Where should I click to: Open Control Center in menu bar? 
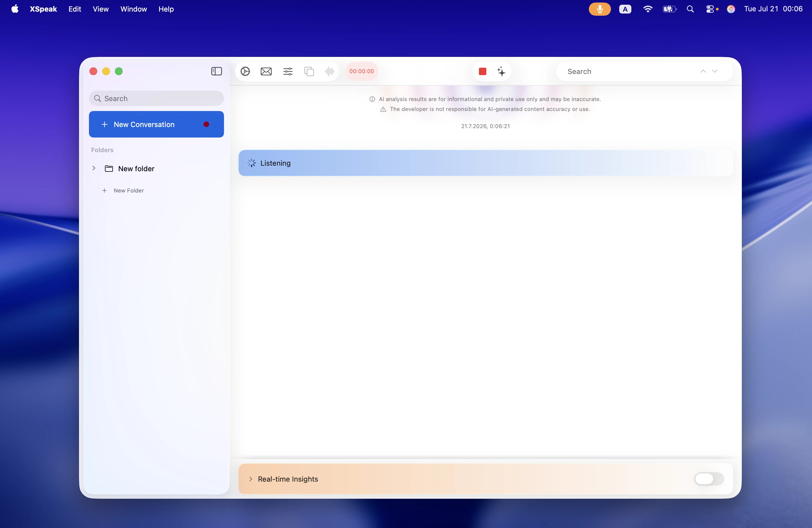point(710,9)
